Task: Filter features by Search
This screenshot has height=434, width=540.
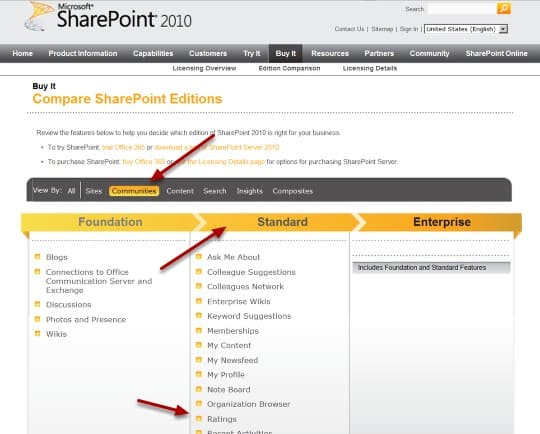Action: pos(215,191)
